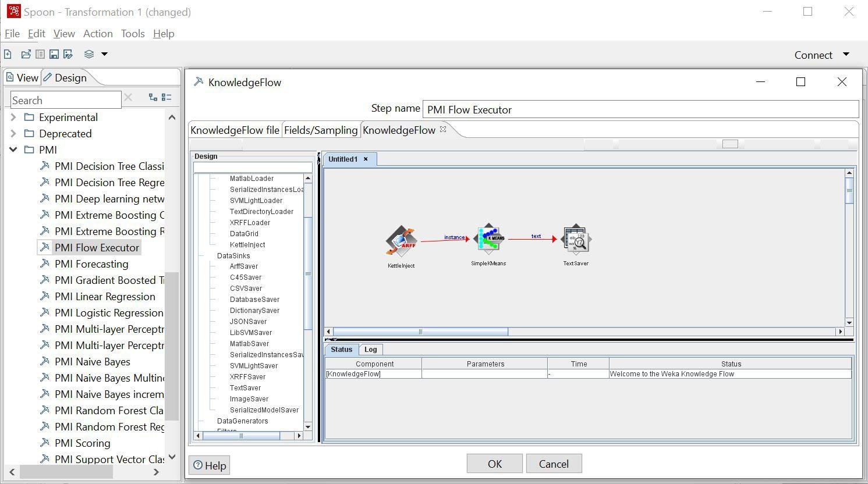Image resolution: width=868 pixels, height=484 pixels.
Task: Click the step Search field
Action: [66, 100]
